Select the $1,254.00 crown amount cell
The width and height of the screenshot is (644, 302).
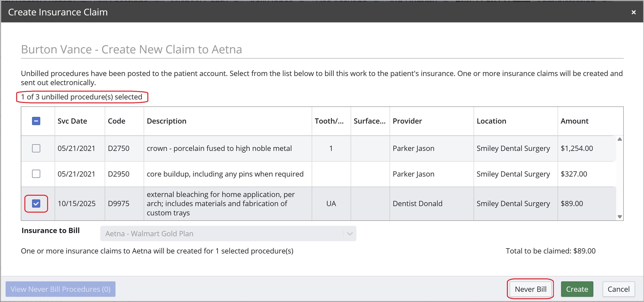tap(576, 148)
